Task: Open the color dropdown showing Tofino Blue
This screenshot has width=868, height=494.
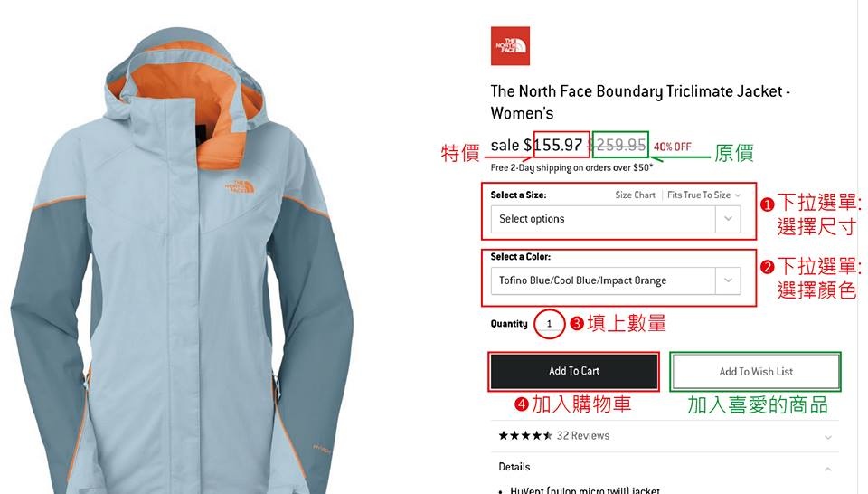Action: pos(616,280)
